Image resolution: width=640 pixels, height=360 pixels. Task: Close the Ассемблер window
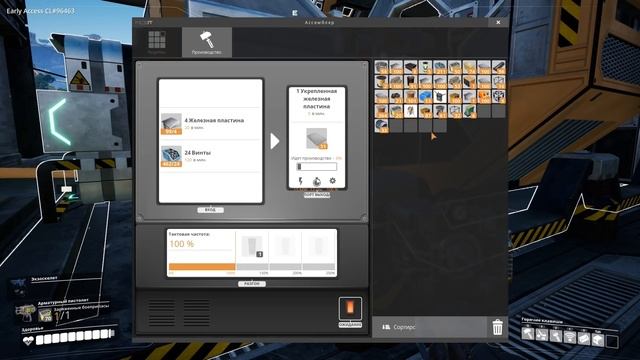pos(498,22)
